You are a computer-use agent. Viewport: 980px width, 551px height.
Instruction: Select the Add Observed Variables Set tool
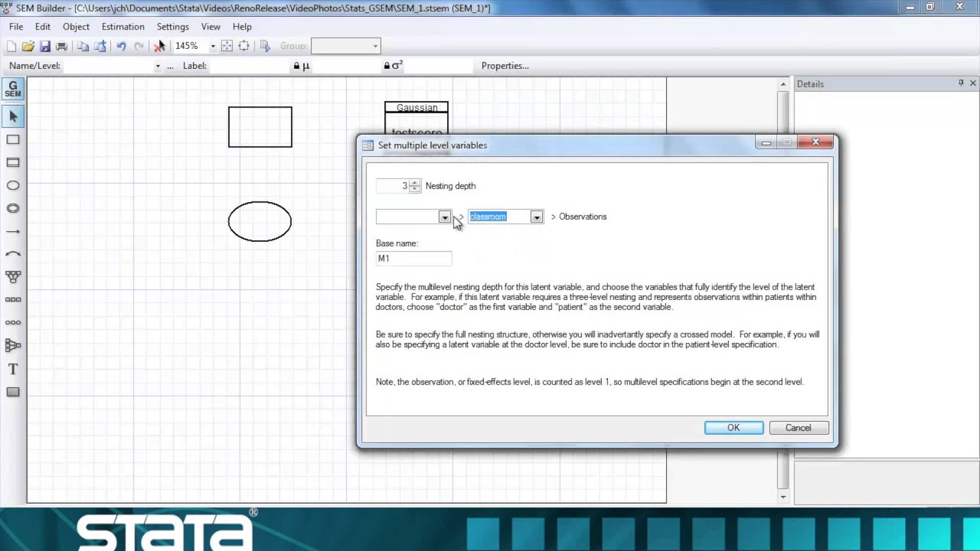pyautogui.click(x=13, y=299)
